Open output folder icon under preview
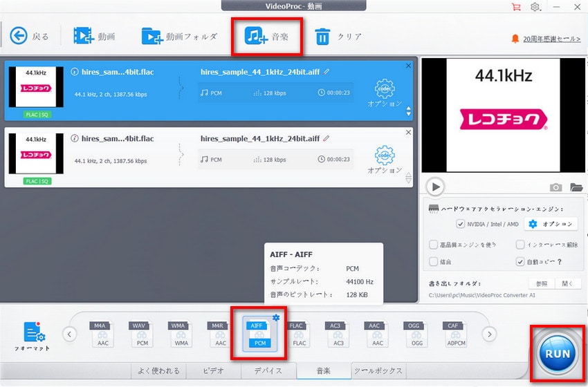The image size is (588, 387). [576, 187]
